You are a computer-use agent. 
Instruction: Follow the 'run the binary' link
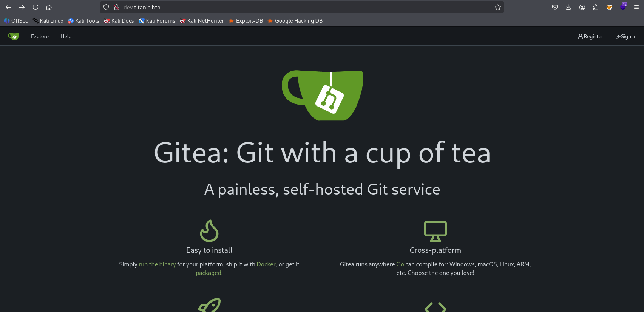[x=157, y=264]
